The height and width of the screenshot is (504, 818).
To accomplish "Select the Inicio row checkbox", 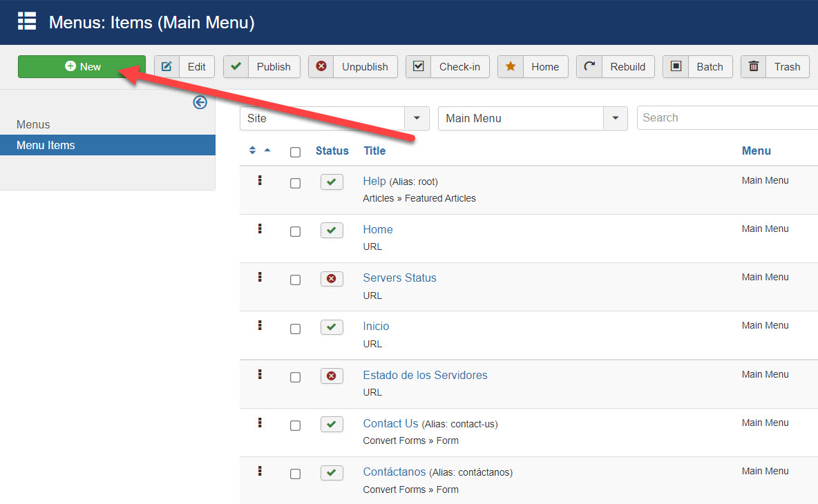I will click(295, 329).
